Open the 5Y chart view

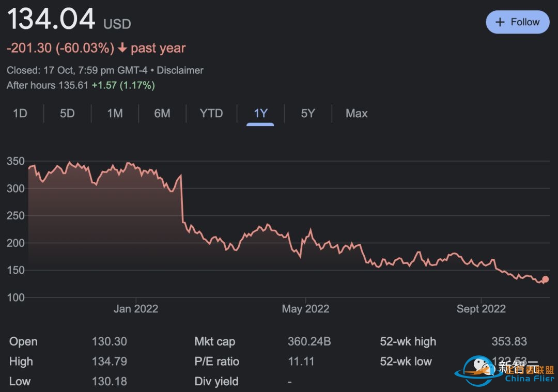[x=308, y=114]
